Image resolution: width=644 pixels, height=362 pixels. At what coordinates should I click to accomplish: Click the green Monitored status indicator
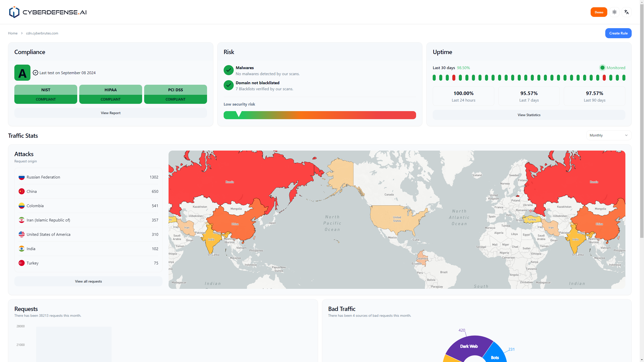pos(602,68)
